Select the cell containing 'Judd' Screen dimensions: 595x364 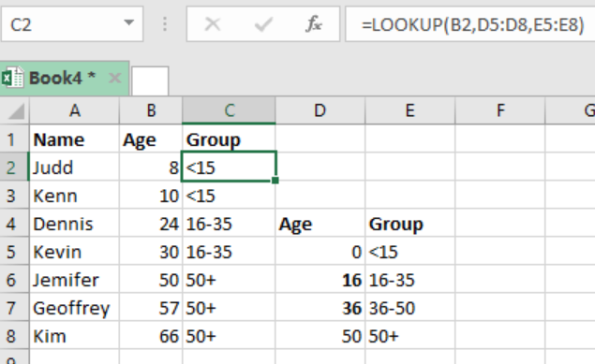click(x=74, y=167)
